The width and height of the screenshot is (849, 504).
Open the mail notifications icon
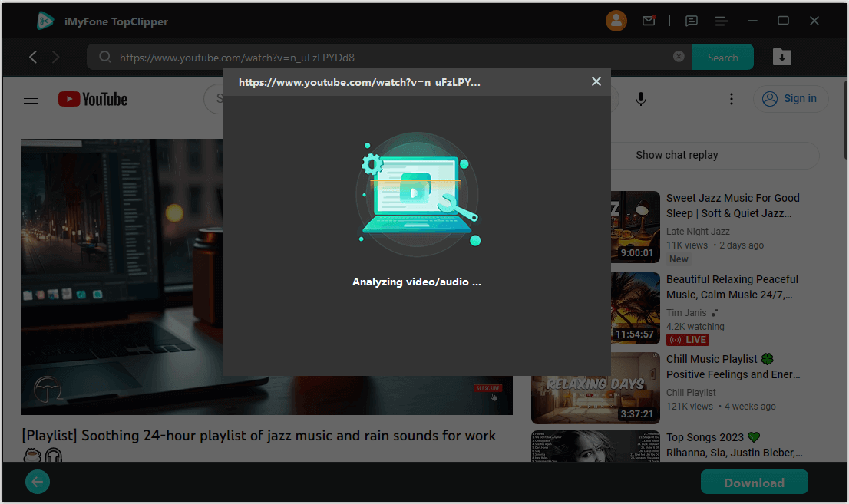pos(649,21)
